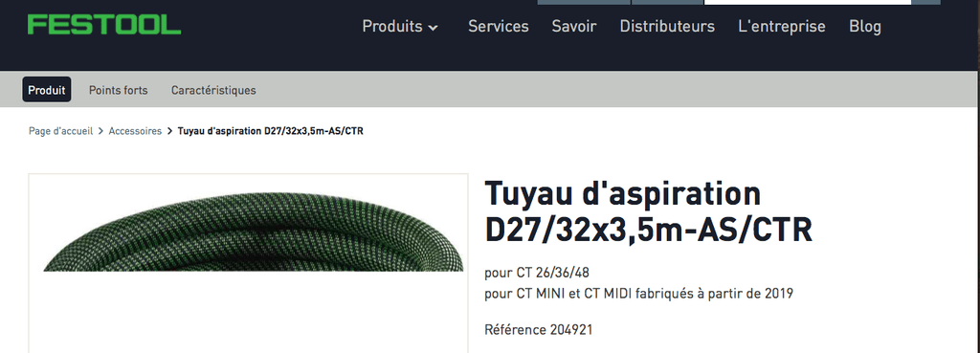
Task: Switch to the Points forts tab
Action: 118,90
